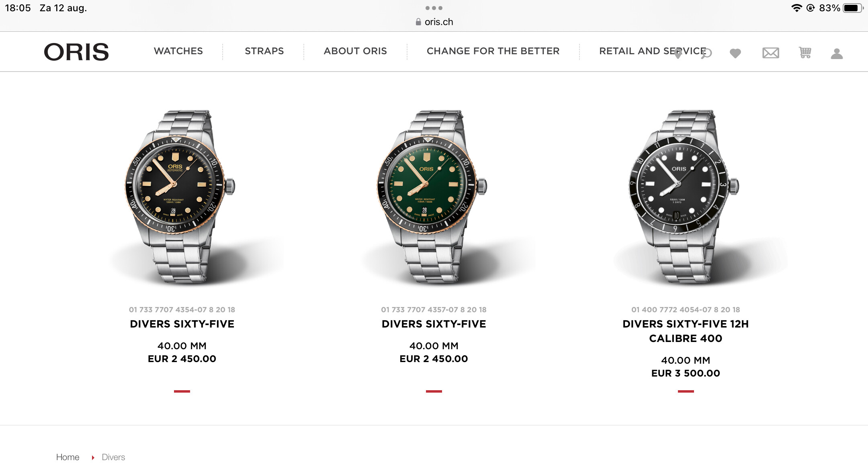Image resolution: width=868 pixels, height=475 pixels.
Task: Open the wishlist heart icon
Action: pos(735,53)
